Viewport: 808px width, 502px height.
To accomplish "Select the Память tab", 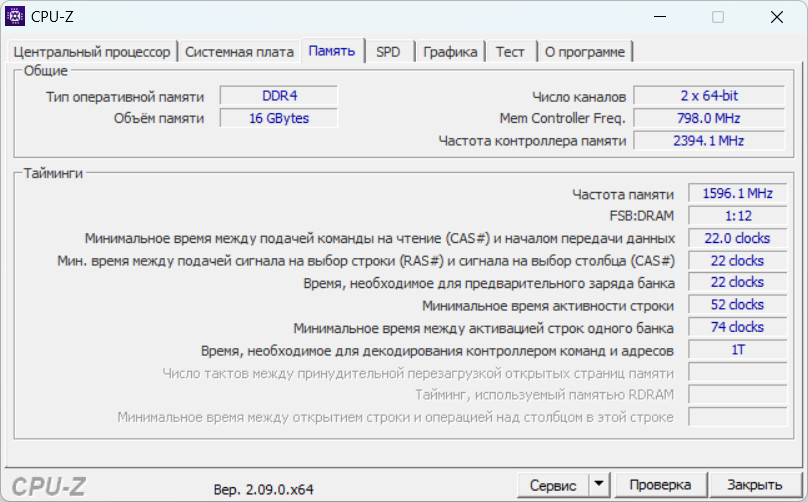I will click(x=332, y=51).
